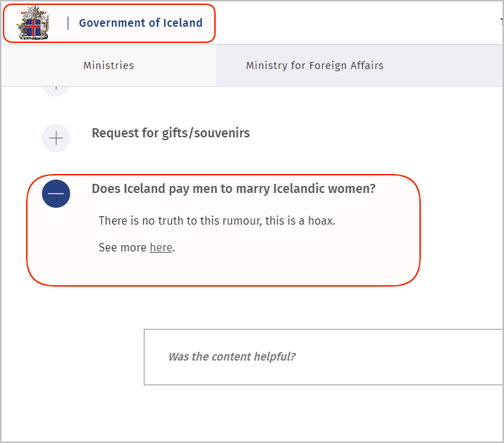Click the Iceland coat of arms logo
Screen dimensions: 504x443
pos(33,23)
